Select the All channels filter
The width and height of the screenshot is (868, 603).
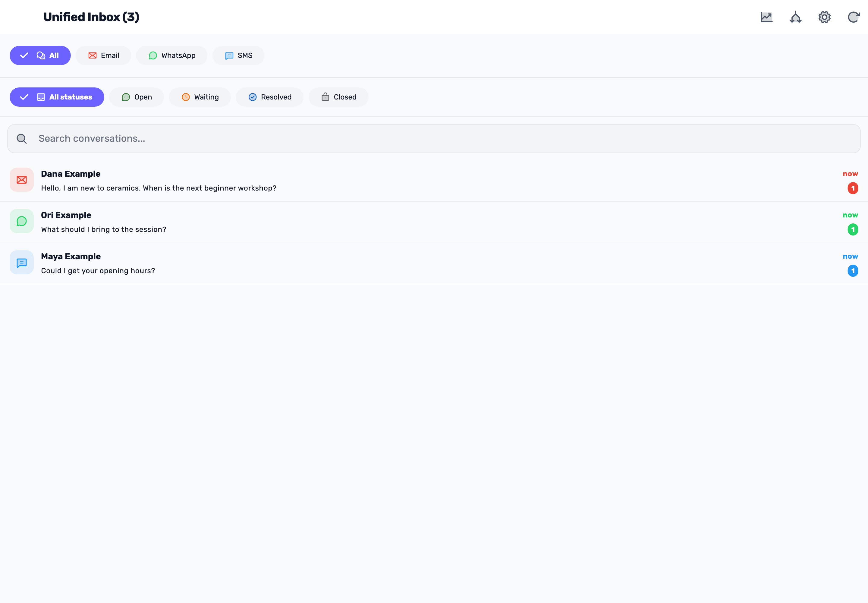tap(40, 55)
